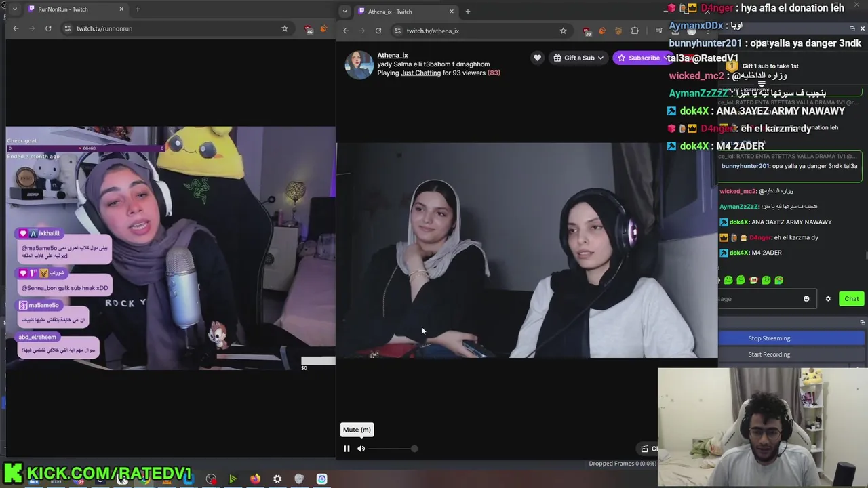Open the Just Chatting category link
The height and width of the screenshot is (488, 868).
(420, 73)
